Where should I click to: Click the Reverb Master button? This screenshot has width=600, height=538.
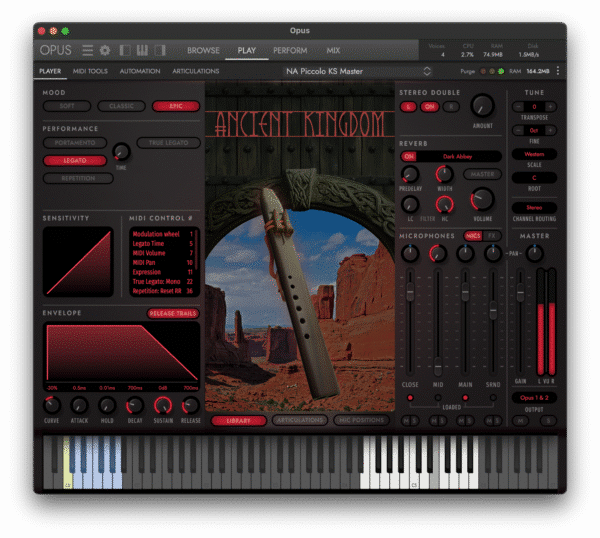click(x=483, y=174)
